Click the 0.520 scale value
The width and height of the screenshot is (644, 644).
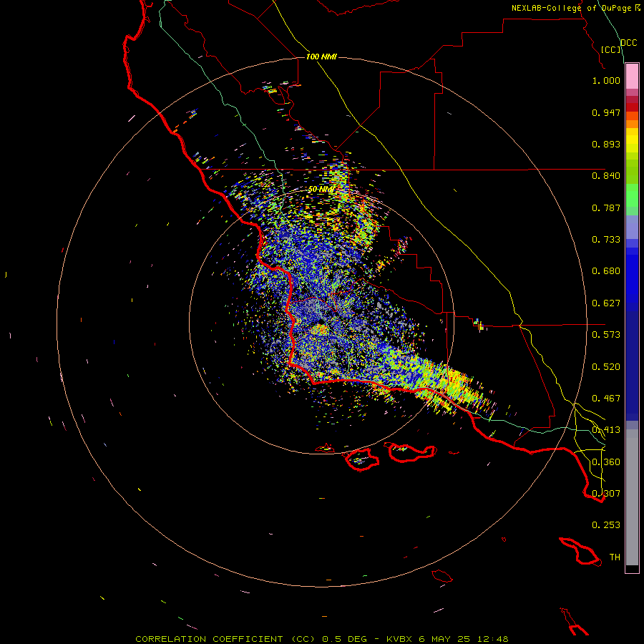tap(606, 367)
